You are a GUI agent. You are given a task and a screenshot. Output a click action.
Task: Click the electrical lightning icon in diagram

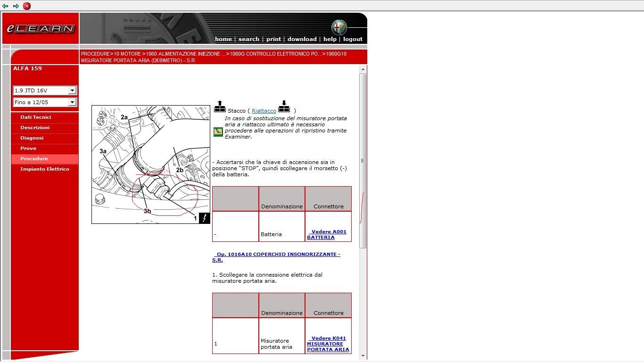pyautogui.click(x=204, y=218)
